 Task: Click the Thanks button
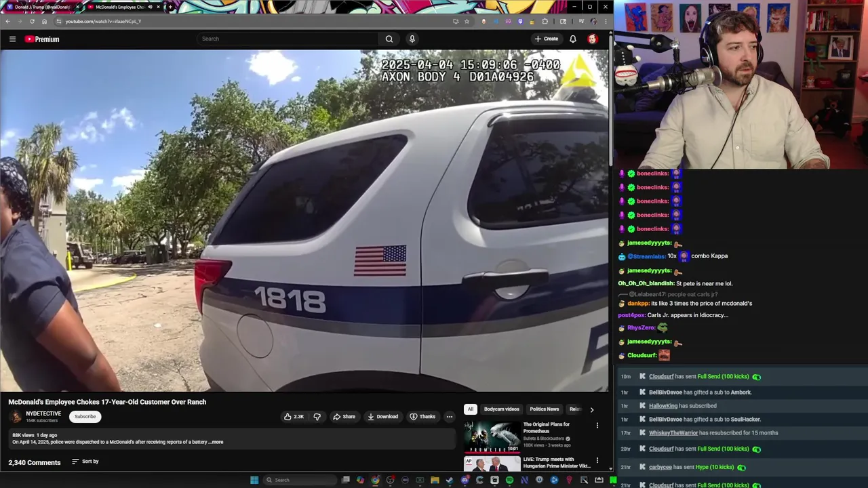(x=422, y=416)
